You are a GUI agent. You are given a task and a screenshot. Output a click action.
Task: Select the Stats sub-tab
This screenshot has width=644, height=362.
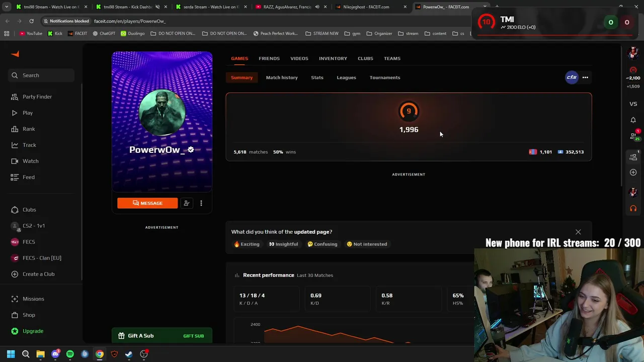pyautogui.click(x=317, y=77)
